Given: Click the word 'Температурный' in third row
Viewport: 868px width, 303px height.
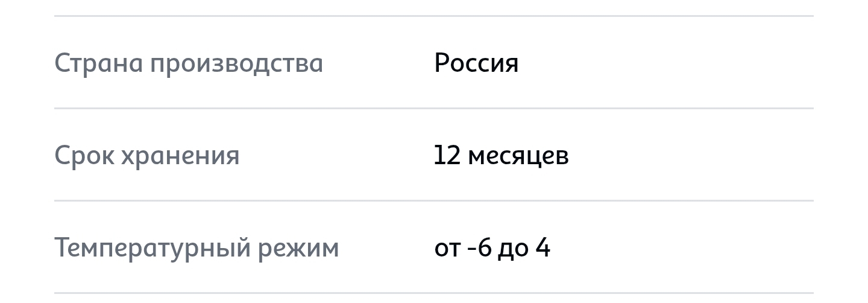Looking at the screenshot, I should coord(152,249).
